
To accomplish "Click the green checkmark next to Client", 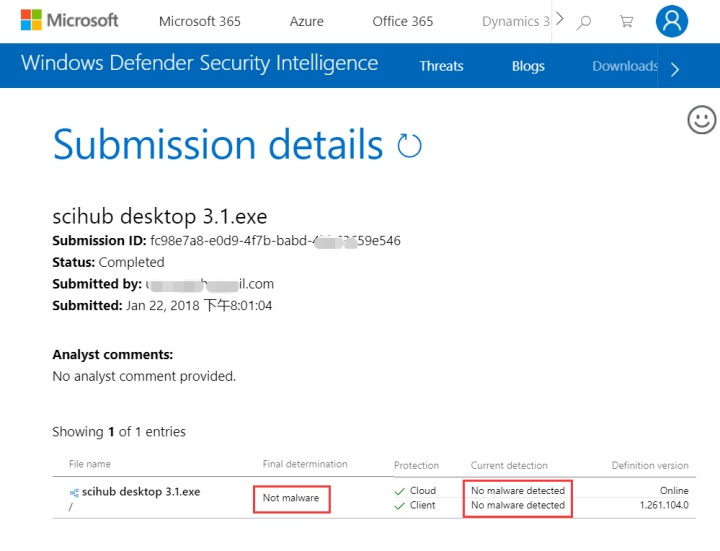I will [x=399, y=506].
